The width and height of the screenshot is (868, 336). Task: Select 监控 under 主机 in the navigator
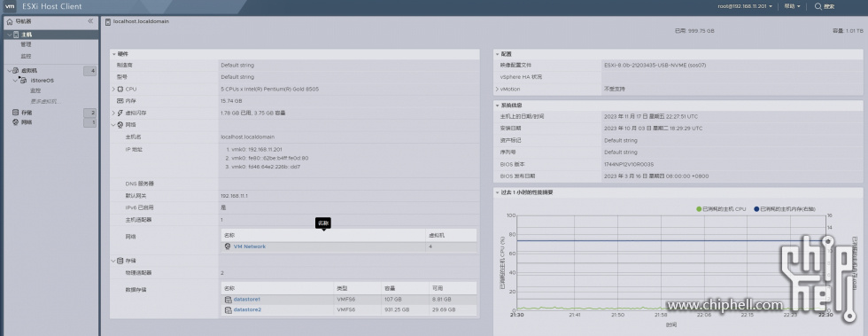(26, 56)
